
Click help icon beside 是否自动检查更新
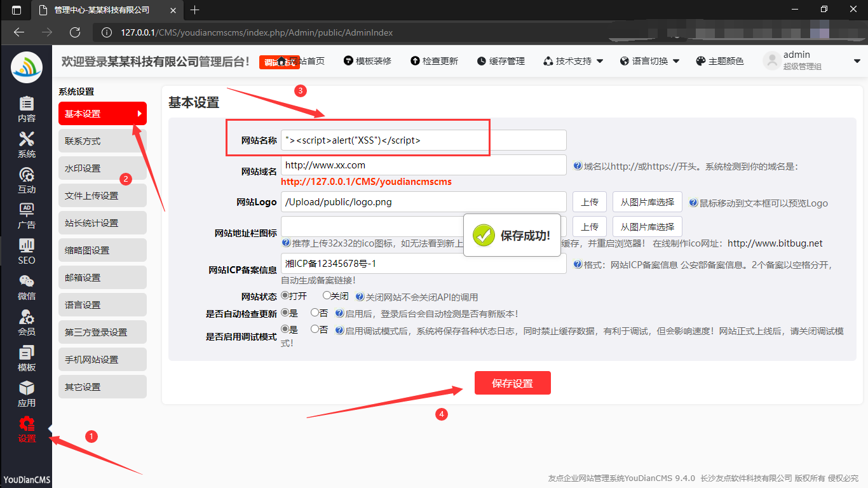(339, 313)
